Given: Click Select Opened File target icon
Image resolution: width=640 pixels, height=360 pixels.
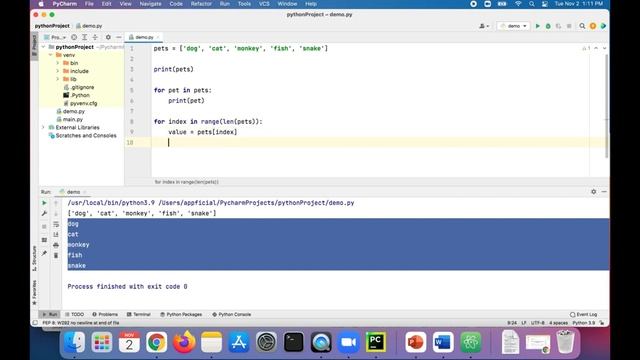Looking at the screenshot, I should coord(74,37).
